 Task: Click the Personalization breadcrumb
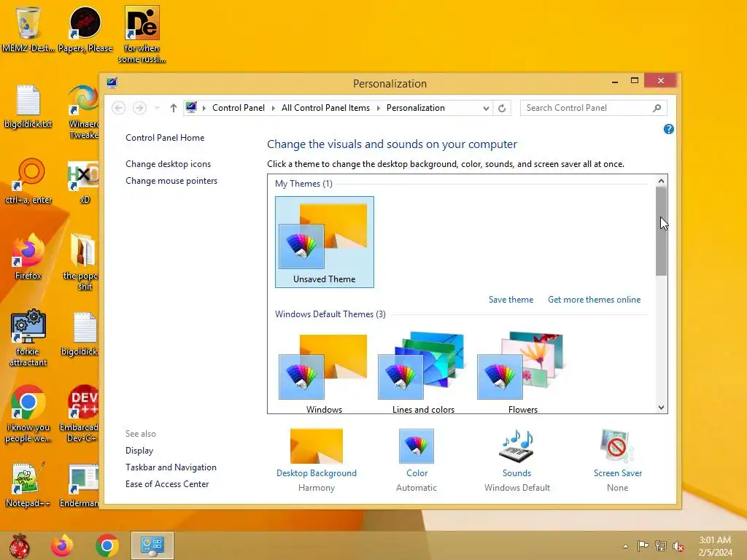415,108
